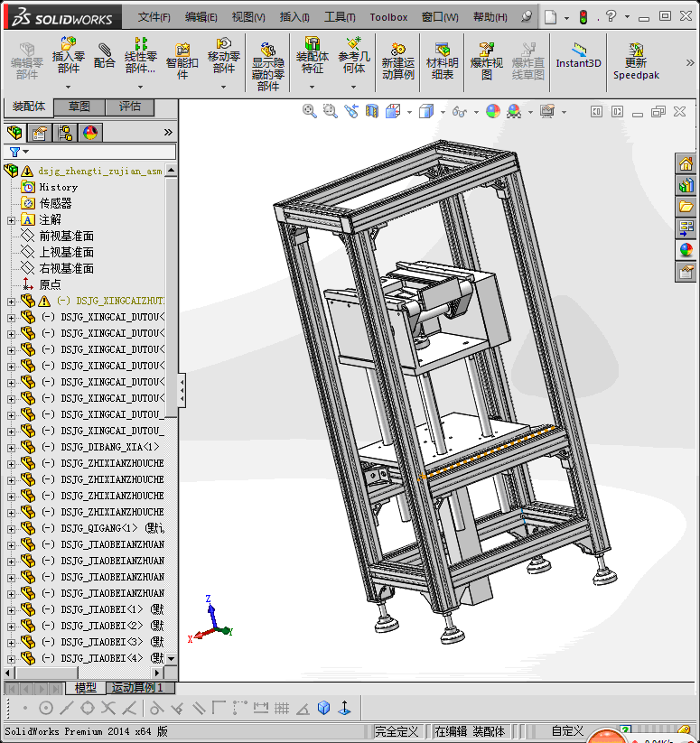Image resolution: width=700 pixels, height=743 pixels.
Task: Click the View Settings monitor icon
Action: [547, 111]
